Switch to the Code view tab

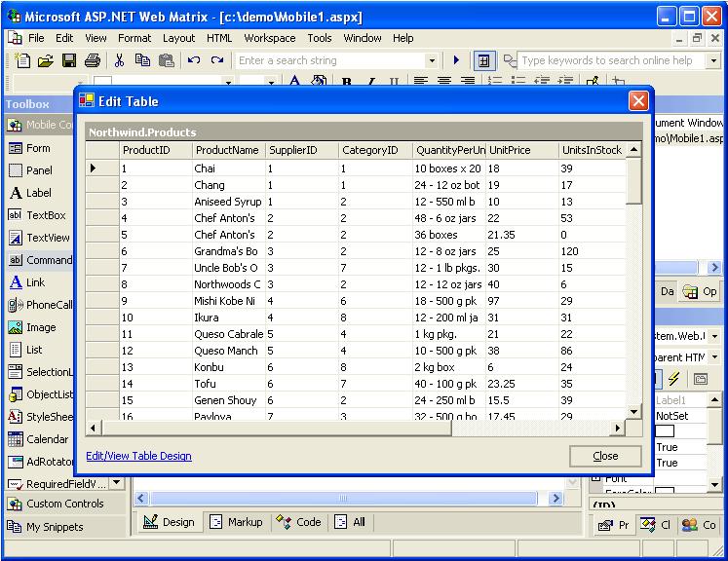299,522
